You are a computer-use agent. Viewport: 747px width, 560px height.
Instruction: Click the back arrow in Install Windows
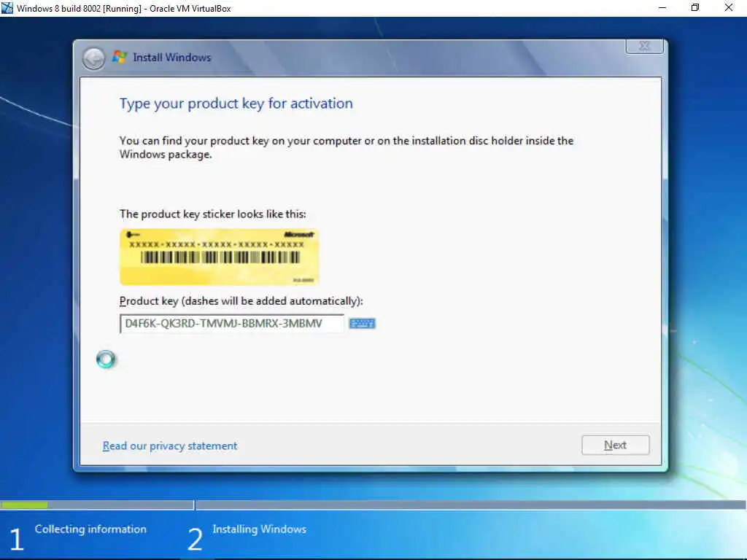93,59
